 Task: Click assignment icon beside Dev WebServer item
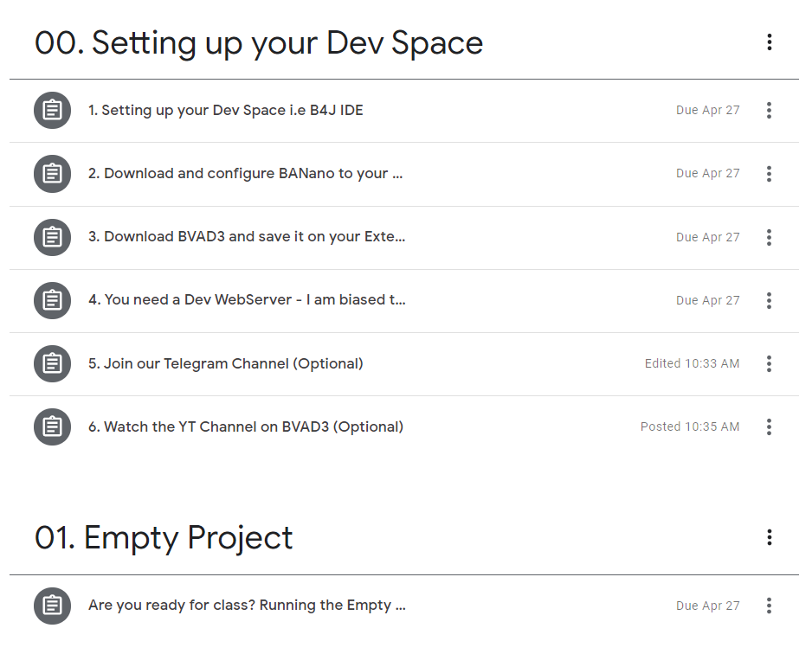pos(52,300)
